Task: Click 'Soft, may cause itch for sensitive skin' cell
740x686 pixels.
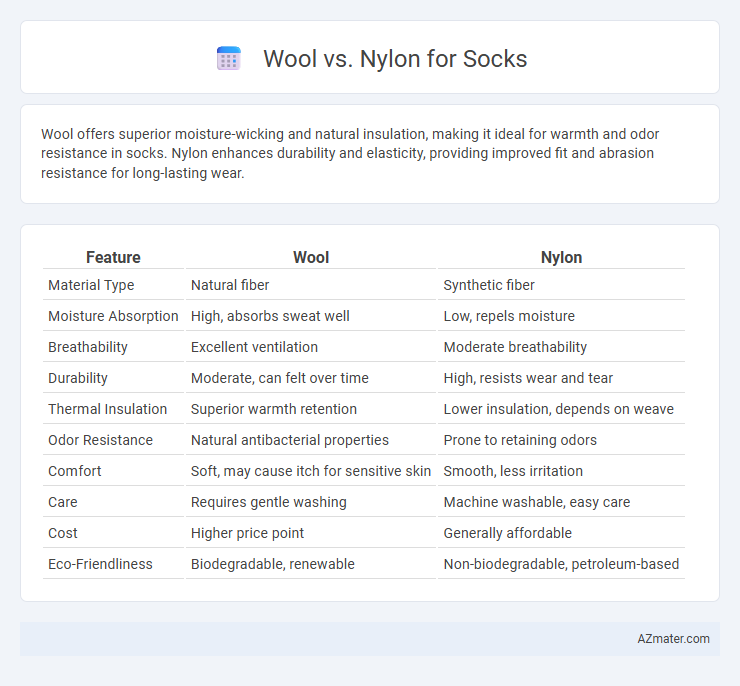Action: click(311, 471)
